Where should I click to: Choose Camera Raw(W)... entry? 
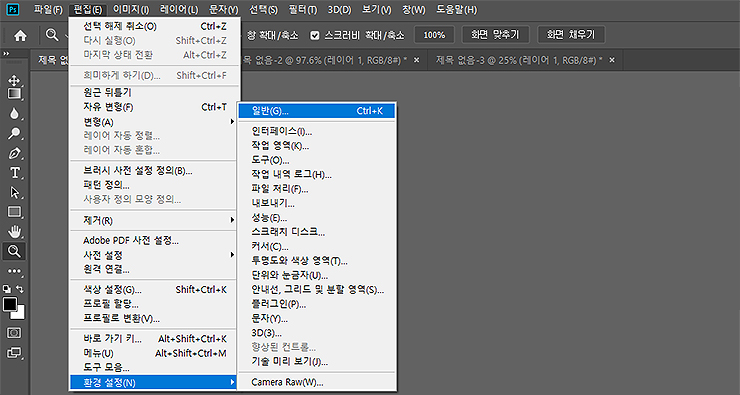[317, 382]
